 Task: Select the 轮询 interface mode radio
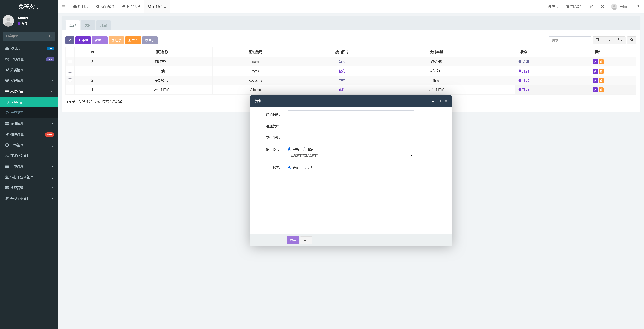pos(304,149)
